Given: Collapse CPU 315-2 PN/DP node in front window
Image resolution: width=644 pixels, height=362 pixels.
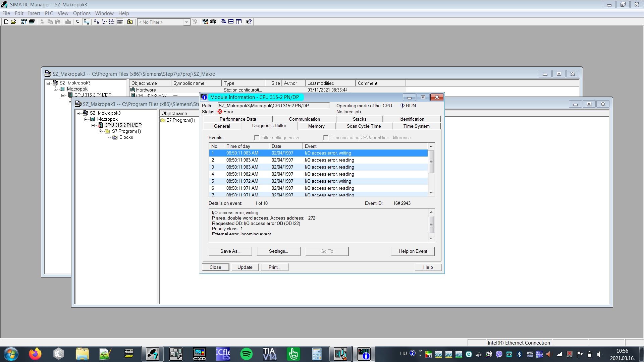Looking at the screenshot, I should (93, 125).
